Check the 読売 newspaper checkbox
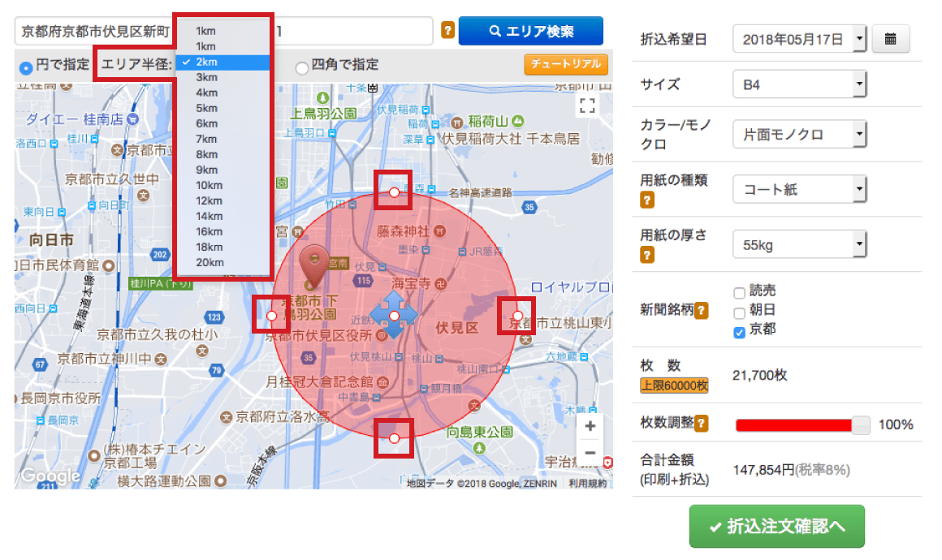This screenshot has height=560, width=942. [739, 292]
